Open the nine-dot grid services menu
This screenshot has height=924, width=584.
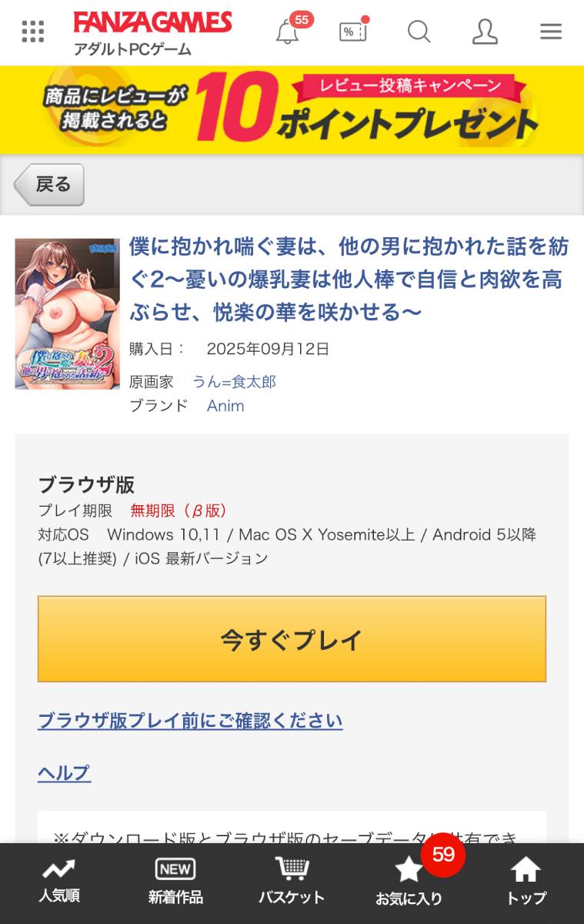(33, 32)
